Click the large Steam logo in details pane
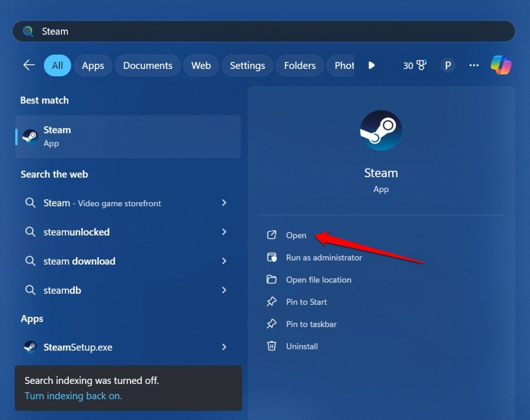This screenshot has height=420, width=530. [381, 131]
